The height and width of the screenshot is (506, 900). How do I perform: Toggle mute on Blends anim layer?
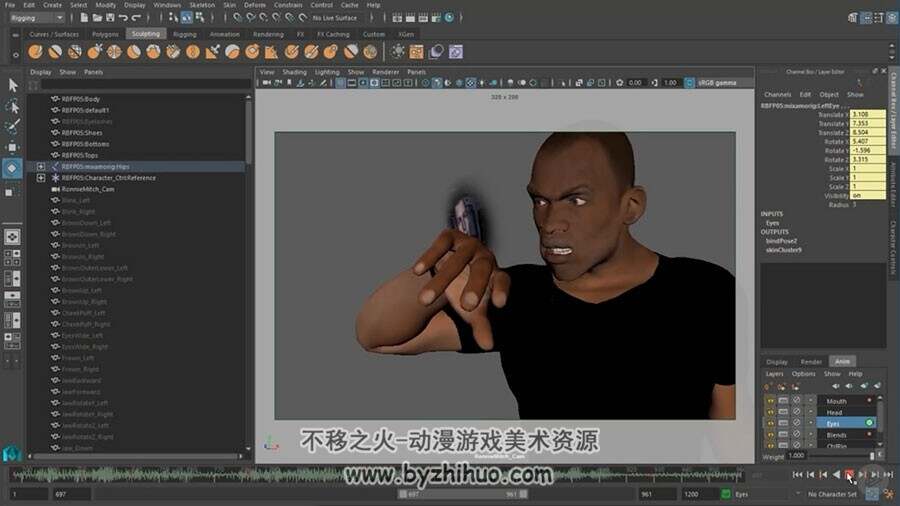pos(796,434)
